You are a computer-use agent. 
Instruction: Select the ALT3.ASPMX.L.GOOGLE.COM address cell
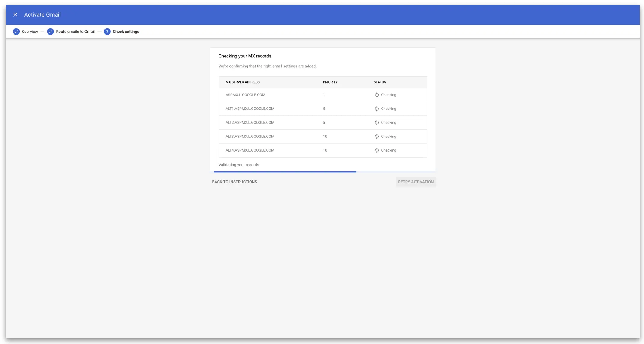coord(250,136)
